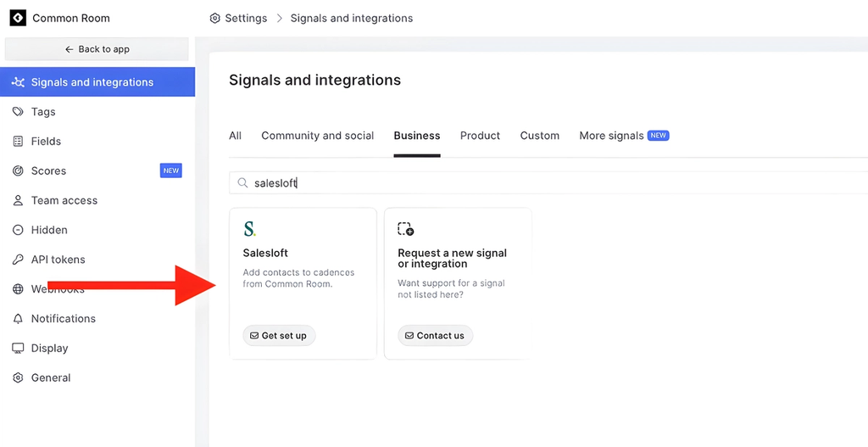868x447 pixels.
Task: Open Display settings
Action: (49, 349)
